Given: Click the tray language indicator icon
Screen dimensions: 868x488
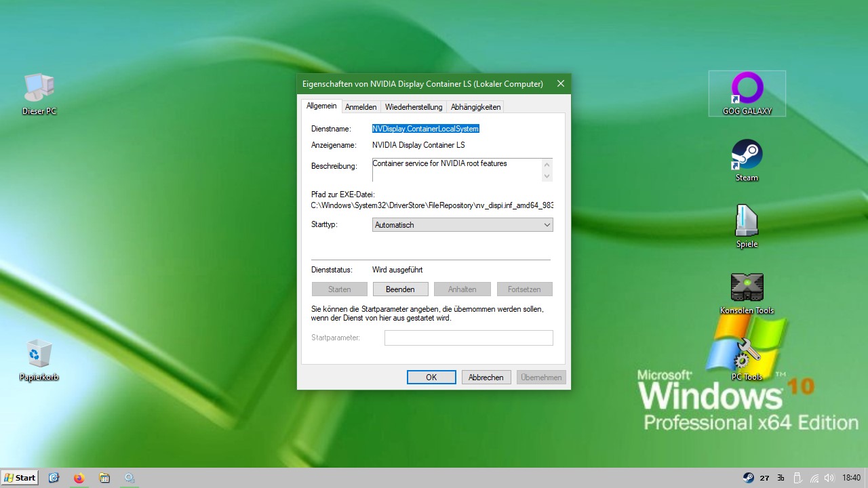Looking at the screenshot, I should (781, 478).
